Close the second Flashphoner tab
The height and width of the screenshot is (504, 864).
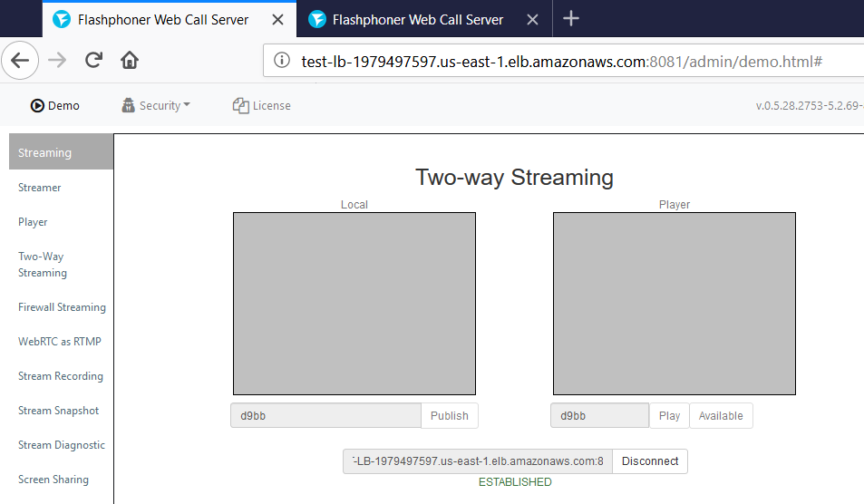533,19
